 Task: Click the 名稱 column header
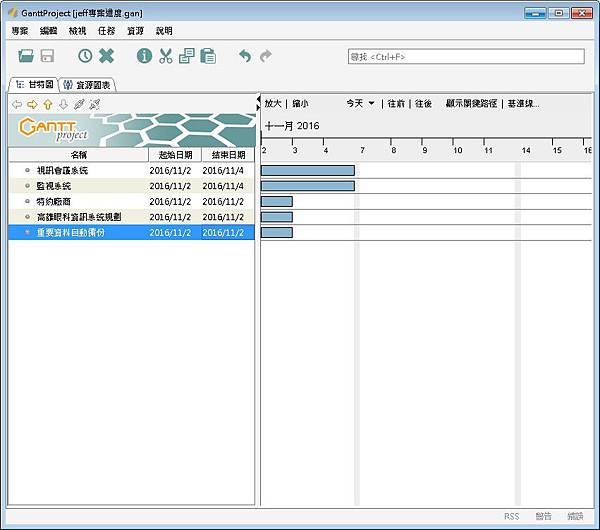tap(78, 155)
